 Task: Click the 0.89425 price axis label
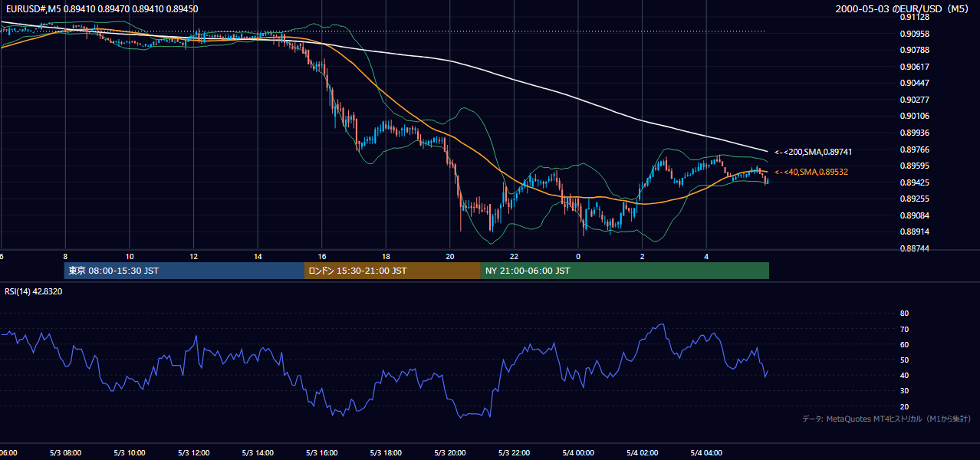(x=916, y=182)
